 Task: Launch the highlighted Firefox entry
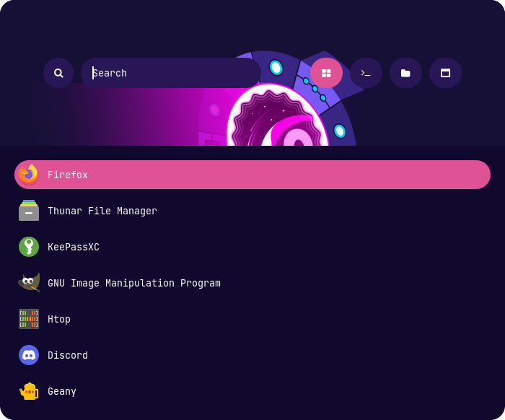point(252,175)
